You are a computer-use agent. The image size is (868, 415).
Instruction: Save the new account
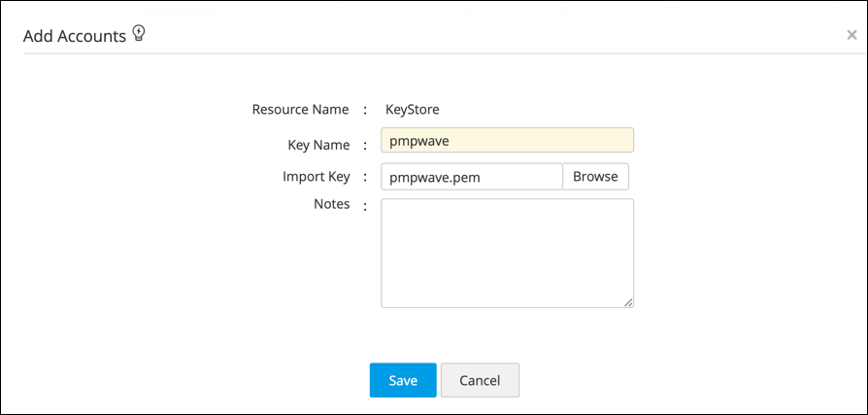pos(403,380)
